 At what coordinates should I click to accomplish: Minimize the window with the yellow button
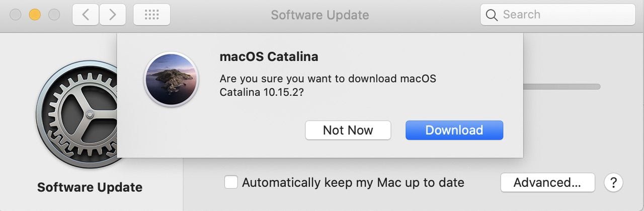pos(35,15)
